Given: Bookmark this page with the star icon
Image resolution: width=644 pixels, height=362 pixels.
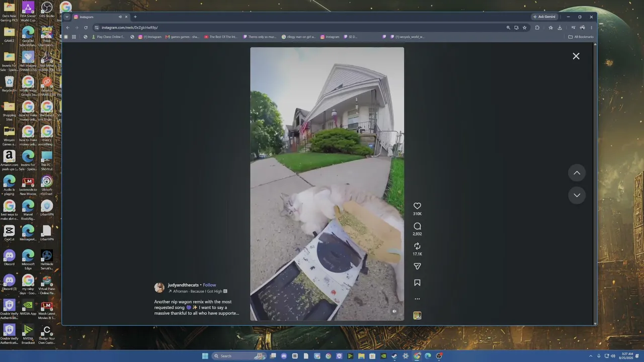Looking at the screenshot, I should [524, 28].
